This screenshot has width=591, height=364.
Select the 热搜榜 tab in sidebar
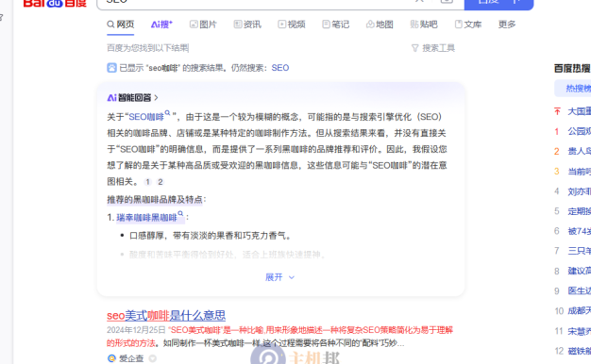click(577, 89)
